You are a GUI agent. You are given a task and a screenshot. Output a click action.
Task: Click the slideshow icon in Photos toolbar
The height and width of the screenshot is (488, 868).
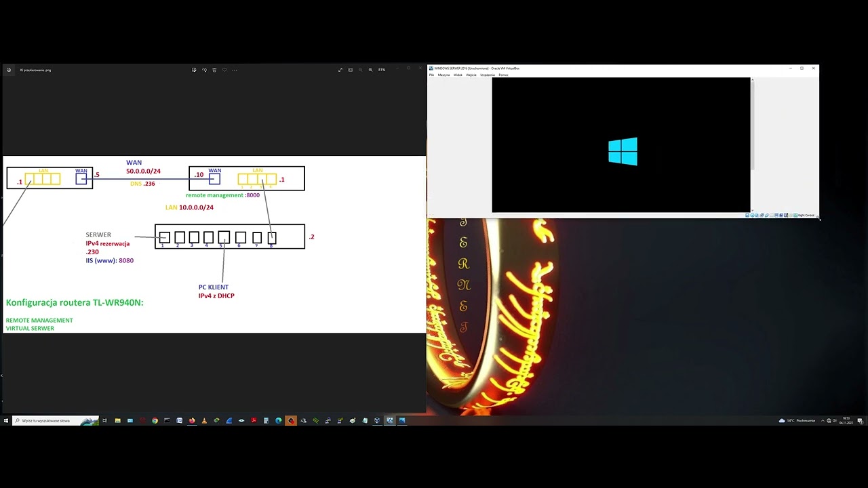pyautogui.click(x=351, y=70)
